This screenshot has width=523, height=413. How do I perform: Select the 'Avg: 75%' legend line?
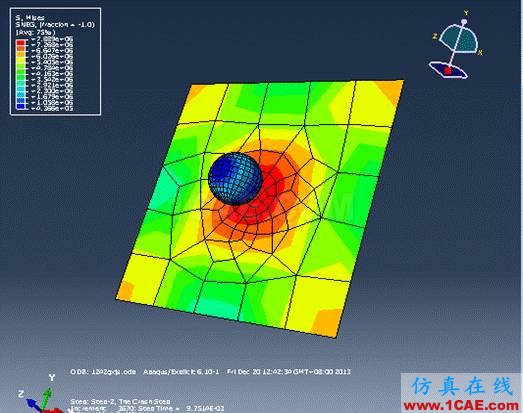[35, 32]
